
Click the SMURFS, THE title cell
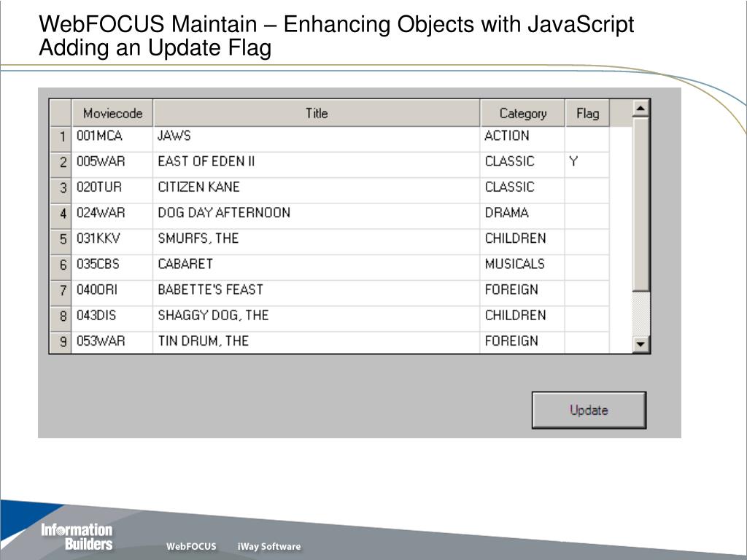(317, 242)
